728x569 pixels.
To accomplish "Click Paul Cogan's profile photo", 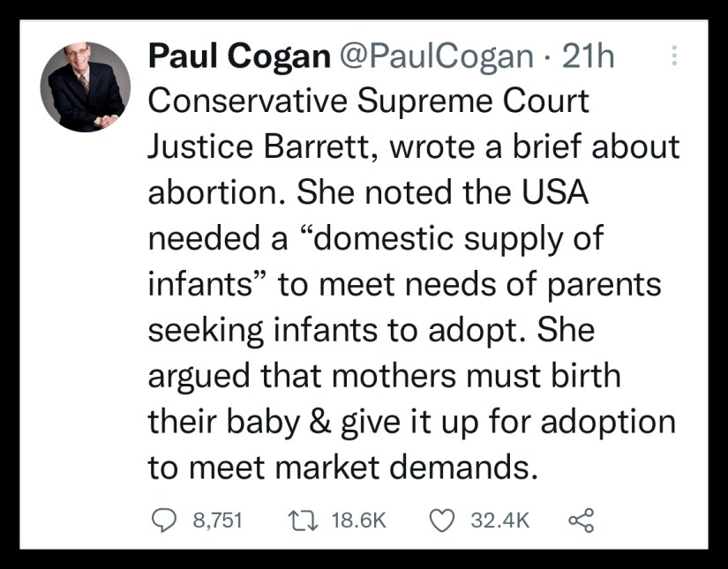I will click(x=86, y=86).
